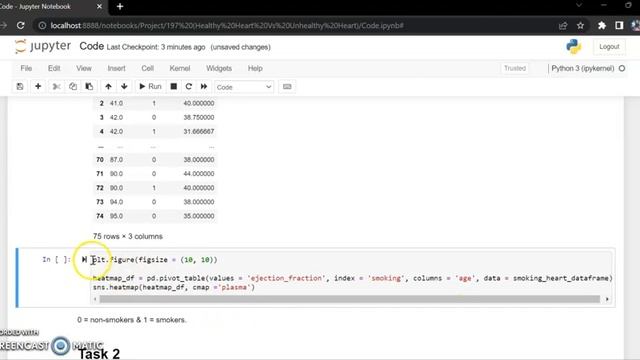Open the Widgets menu

point(219,68)
